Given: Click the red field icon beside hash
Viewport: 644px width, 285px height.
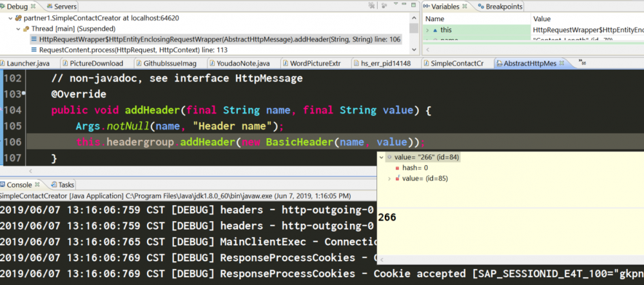Looking at the screenshot, I should tap(398, 168).
